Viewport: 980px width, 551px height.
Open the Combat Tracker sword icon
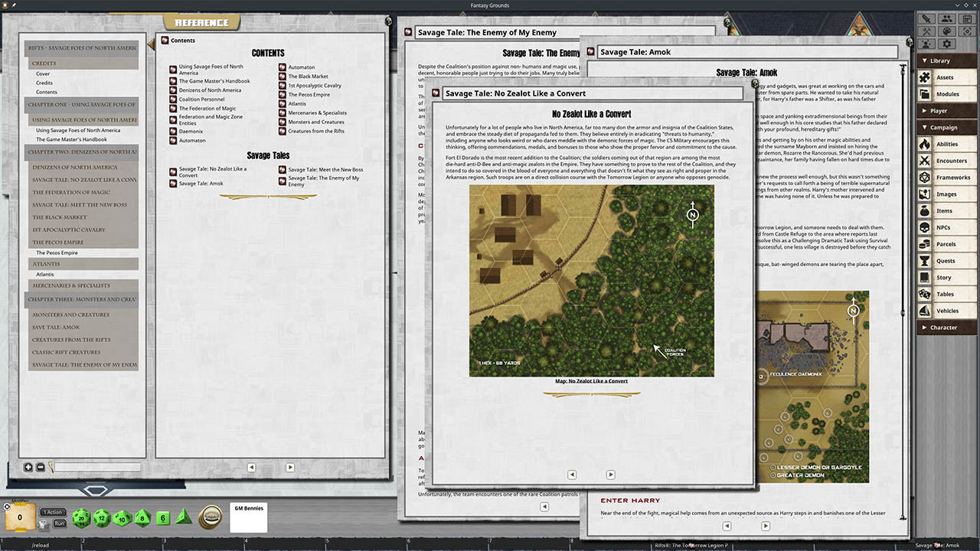[x=926, y=18]
